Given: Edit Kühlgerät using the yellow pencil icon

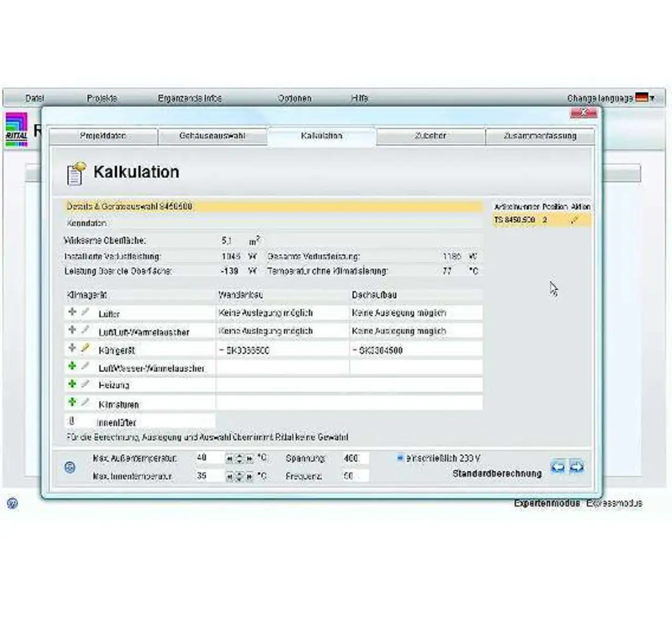Looking at the screenshot, I should (86, 348).
